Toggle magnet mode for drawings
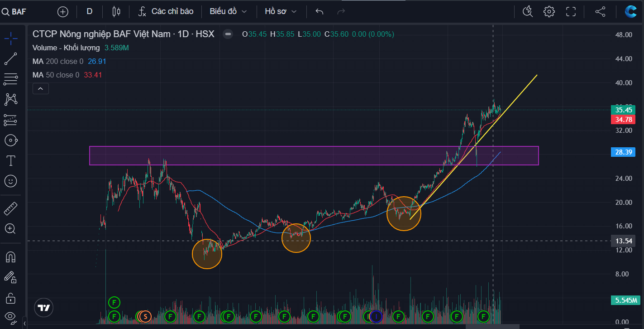 (11, 257)
